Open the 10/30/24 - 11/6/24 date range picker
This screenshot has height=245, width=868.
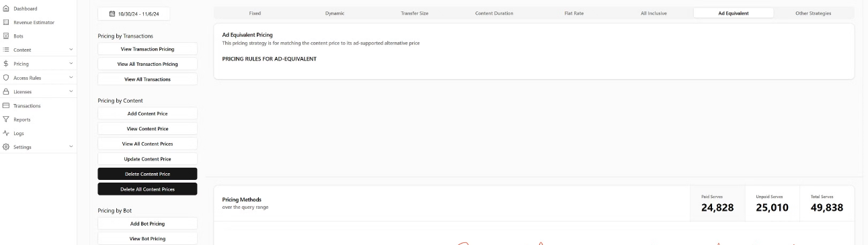coord(134,13)
